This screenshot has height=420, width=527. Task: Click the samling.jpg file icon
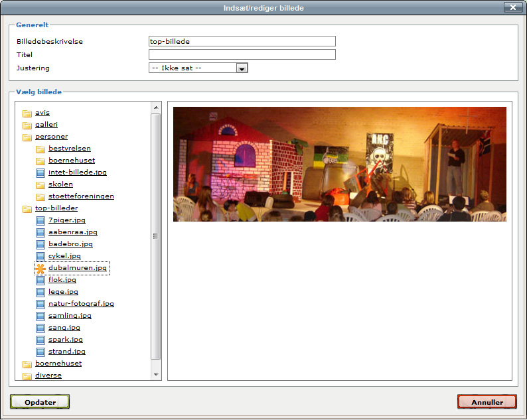(40, 316)
